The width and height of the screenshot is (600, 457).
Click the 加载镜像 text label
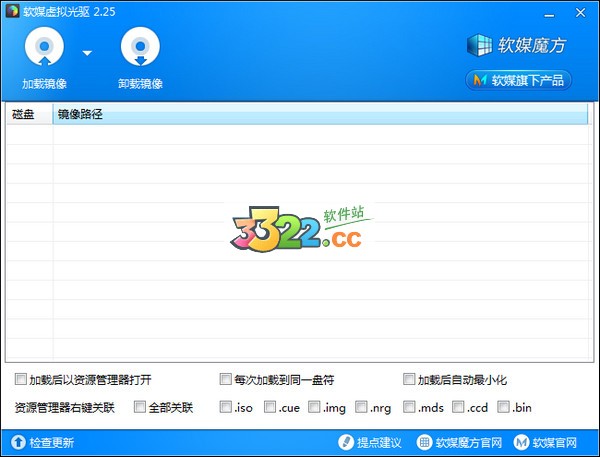44,84
